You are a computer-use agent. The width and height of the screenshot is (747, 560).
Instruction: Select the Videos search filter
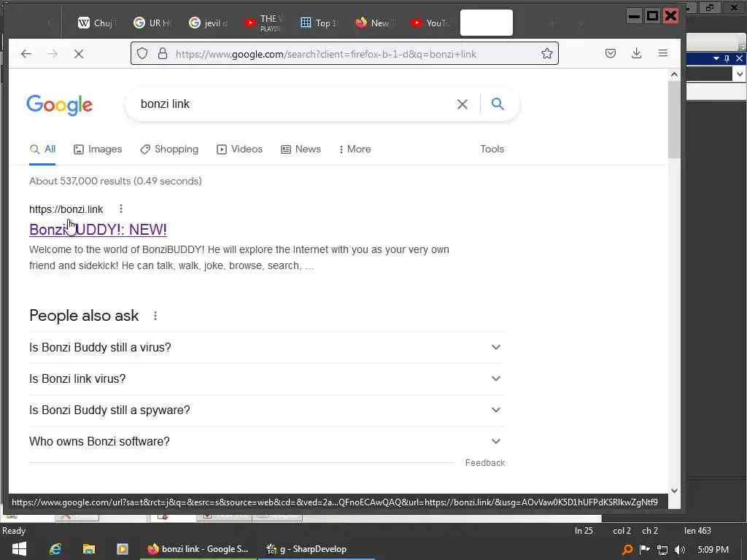(239, 149)
